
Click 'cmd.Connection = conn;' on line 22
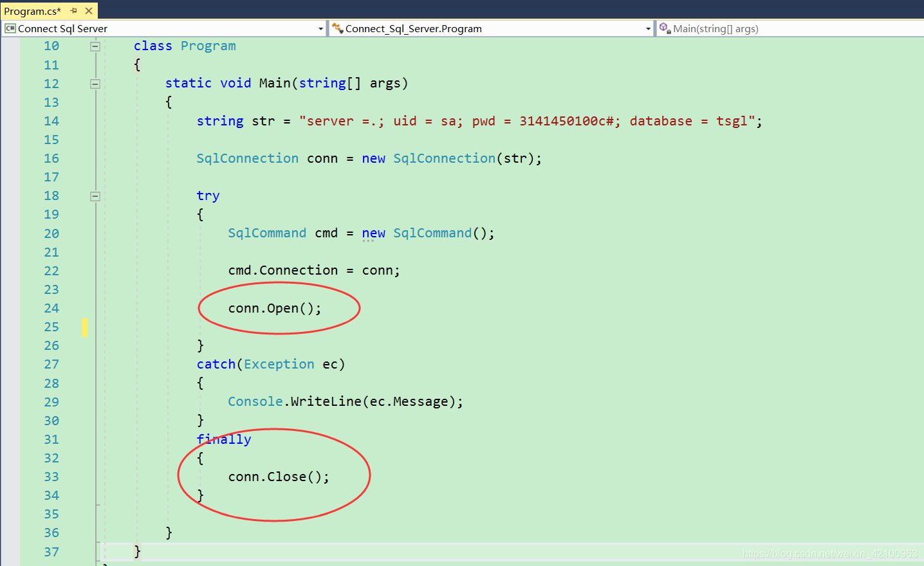[x=314, y=270]
